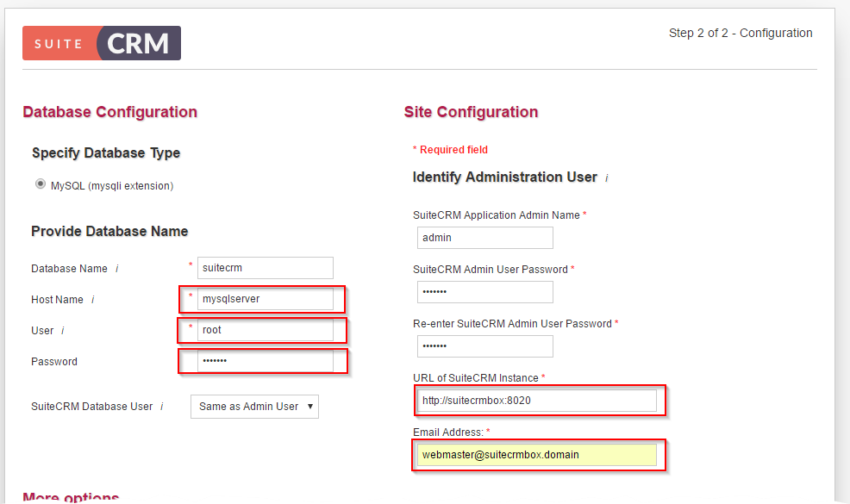Click the Email Address field

tap(537, 455)
